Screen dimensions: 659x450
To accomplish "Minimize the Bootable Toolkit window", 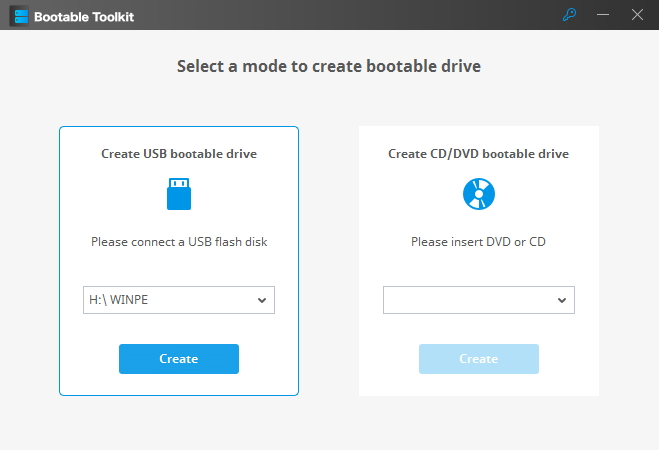I will click(603, 15).
